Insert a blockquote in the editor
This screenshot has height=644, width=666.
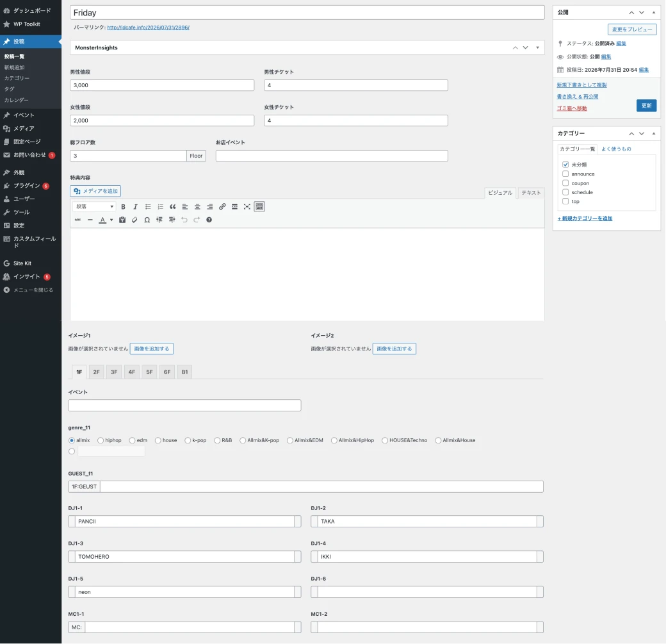tap(172, 206)
